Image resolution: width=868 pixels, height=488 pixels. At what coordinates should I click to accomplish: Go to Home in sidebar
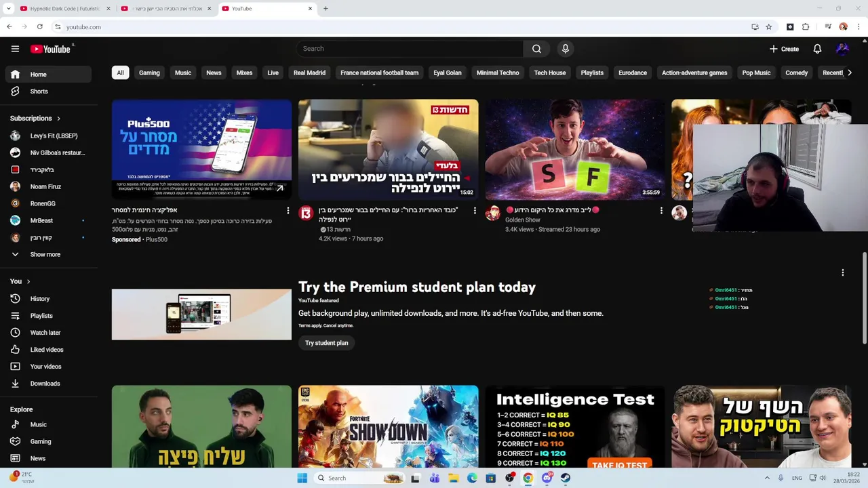[47, 75]
